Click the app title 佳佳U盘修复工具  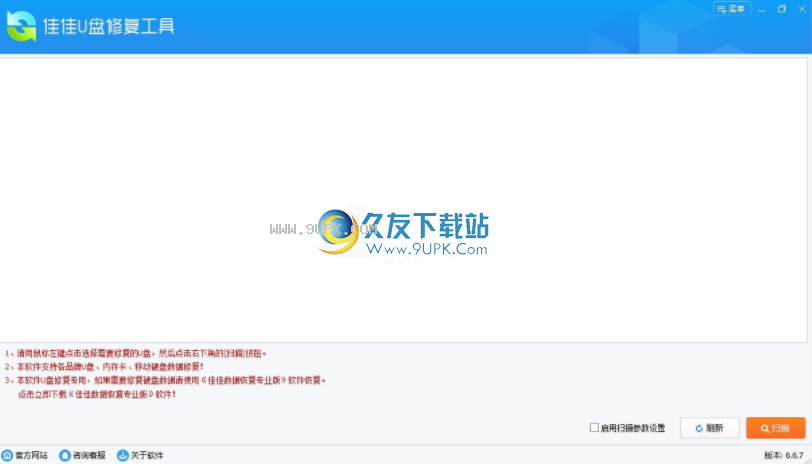(109, 26)
